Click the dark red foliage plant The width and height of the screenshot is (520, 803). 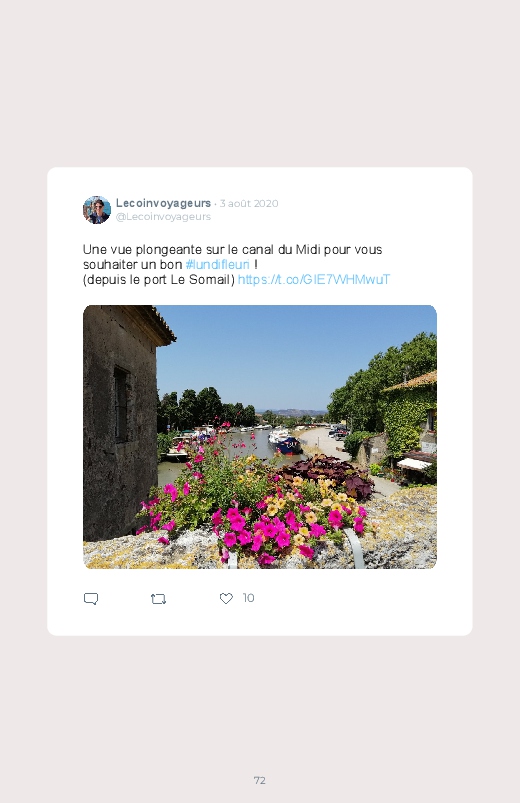pyautogui.click(x=328, y=474)
